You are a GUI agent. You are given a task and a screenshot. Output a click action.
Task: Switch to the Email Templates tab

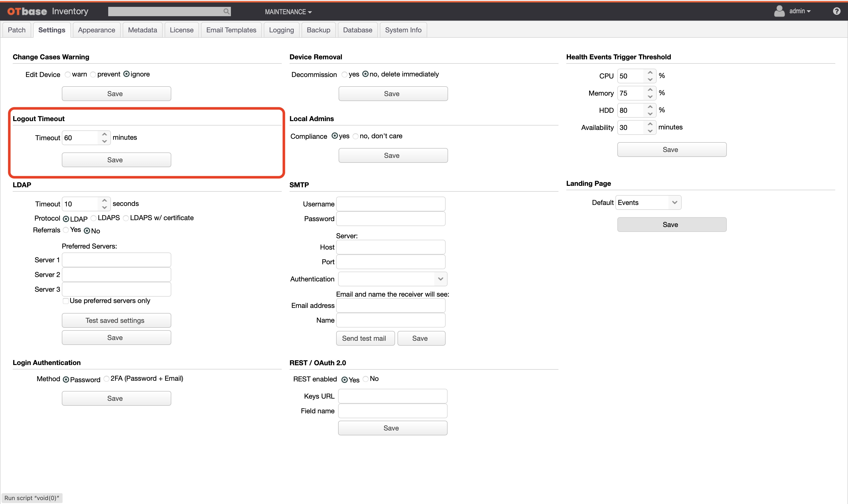(231, 30)
